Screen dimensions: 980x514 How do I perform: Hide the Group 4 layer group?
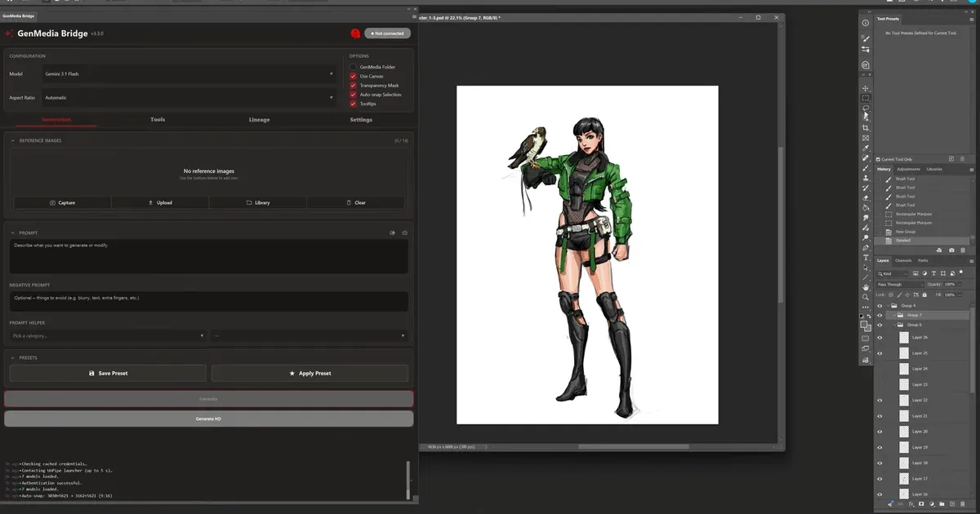(880, 306)
